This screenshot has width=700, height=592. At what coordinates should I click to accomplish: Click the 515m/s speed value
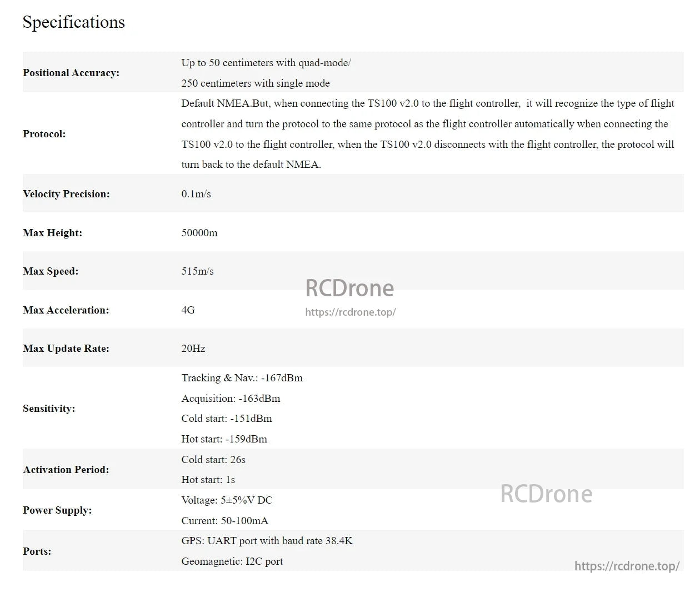[197, 271]
